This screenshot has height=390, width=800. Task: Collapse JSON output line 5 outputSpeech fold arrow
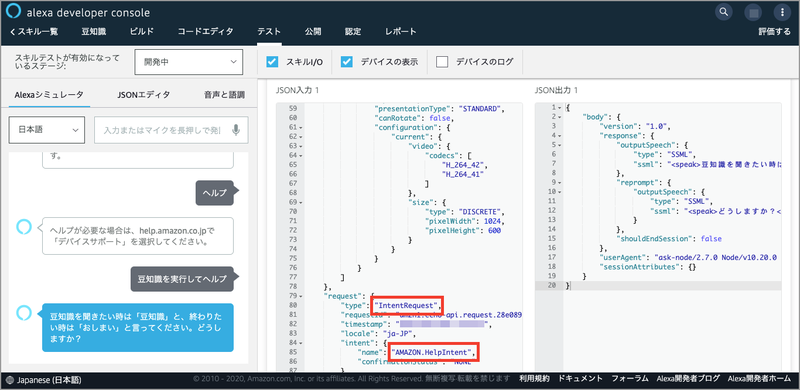pos(560,145)
